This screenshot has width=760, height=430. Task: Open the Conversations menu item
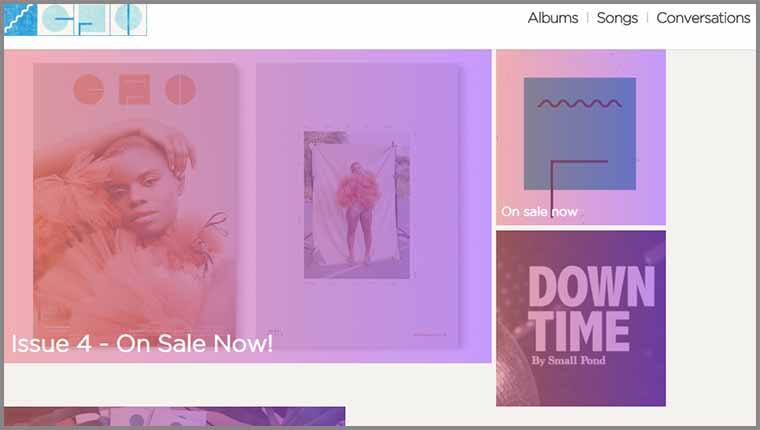click(703, 18)
